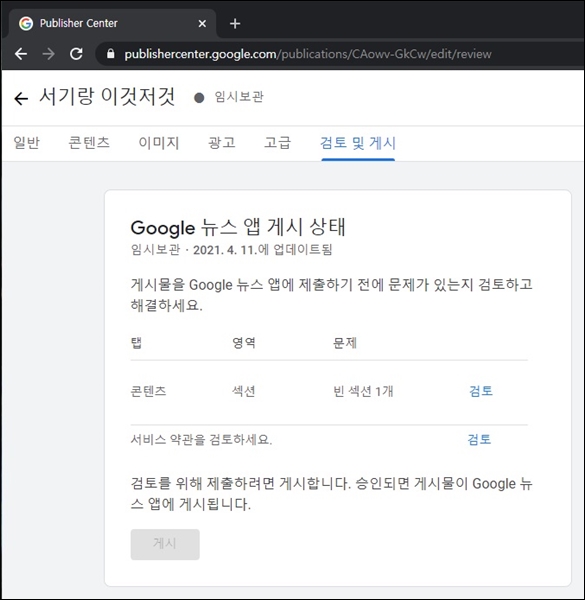Open the 일반 tab

tap(26, 143)
